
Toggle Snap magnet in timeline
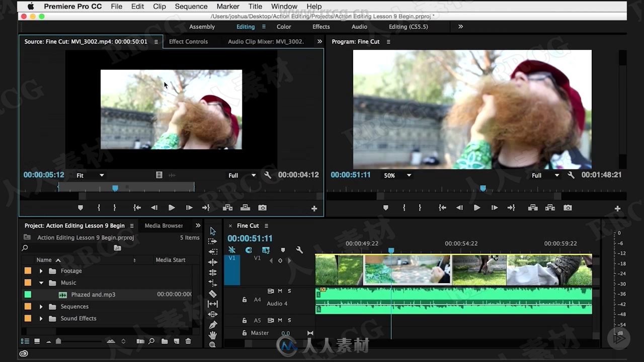[249, 250]
